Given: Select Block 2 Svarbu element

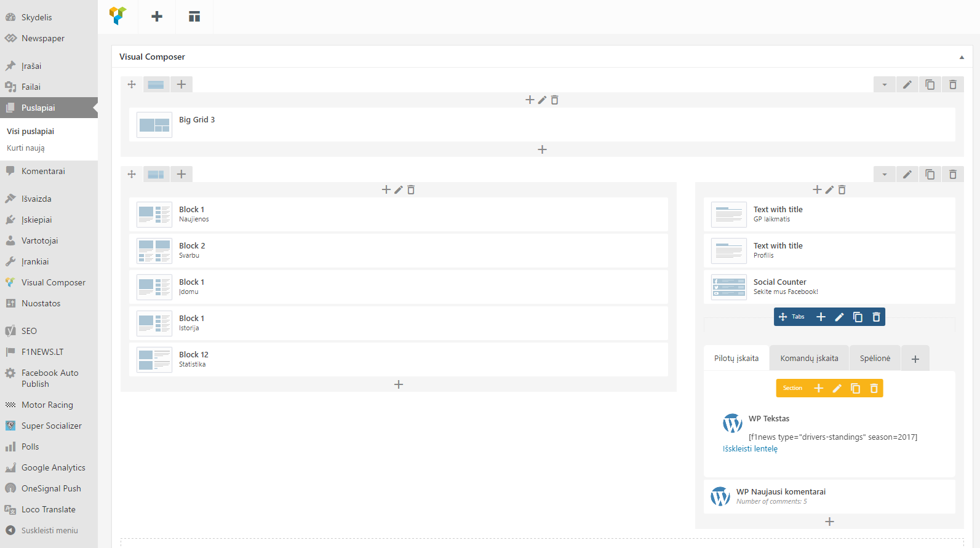Looking at the screenshot, I should [398, 251].
